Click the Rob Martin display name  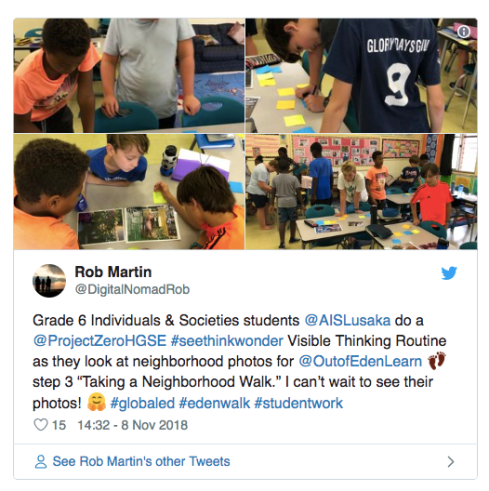(x=113, y=272)
